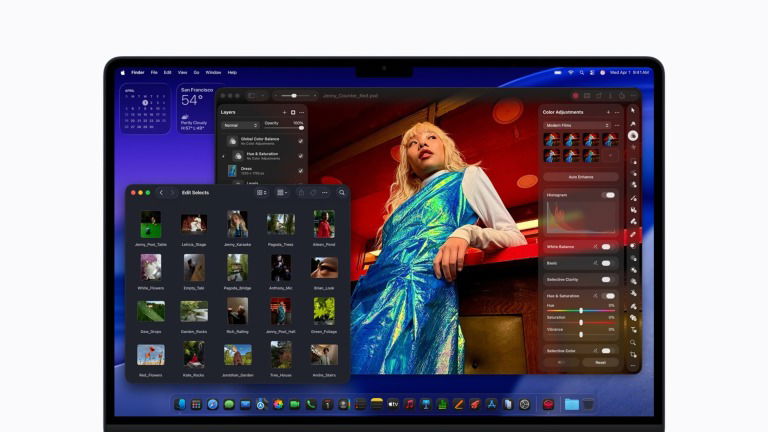Click the Hue slider handle
This screenshot has width=768, height=432.
click(x=581, y=311)
